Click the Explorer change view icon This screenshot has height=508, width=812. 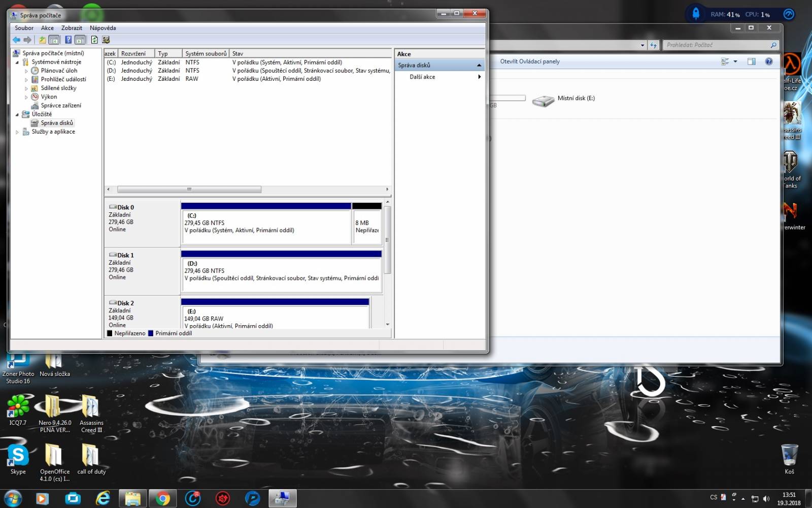[x=725, y=61]
